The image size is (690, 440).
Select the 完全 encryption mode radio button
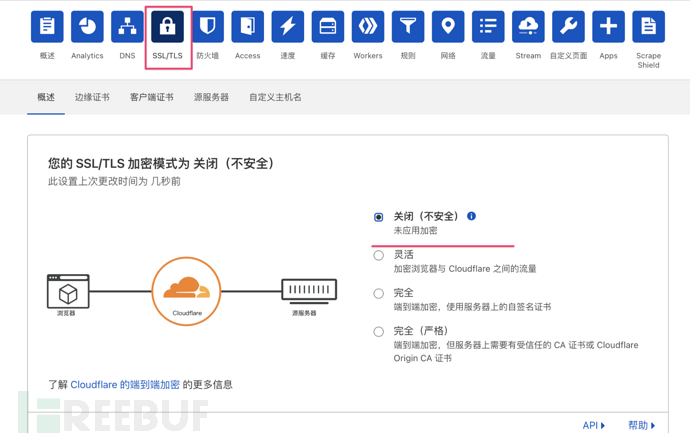click(378, 293)
